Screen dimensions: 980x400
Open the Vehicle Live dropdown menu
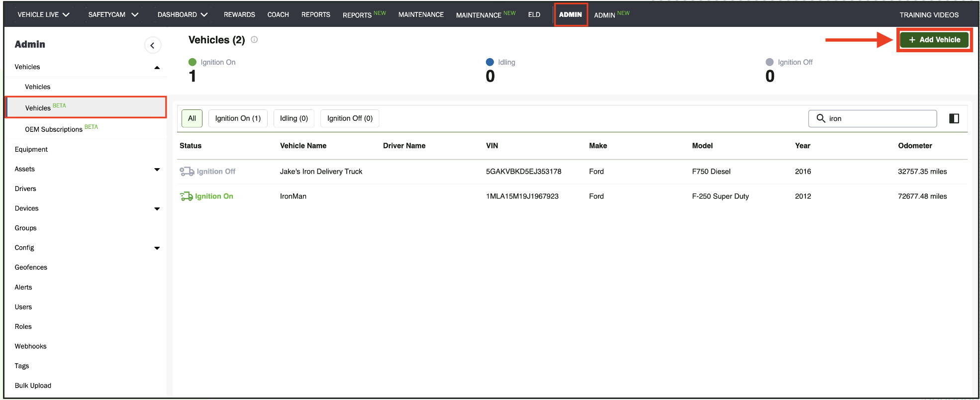[x=44, y=14]
